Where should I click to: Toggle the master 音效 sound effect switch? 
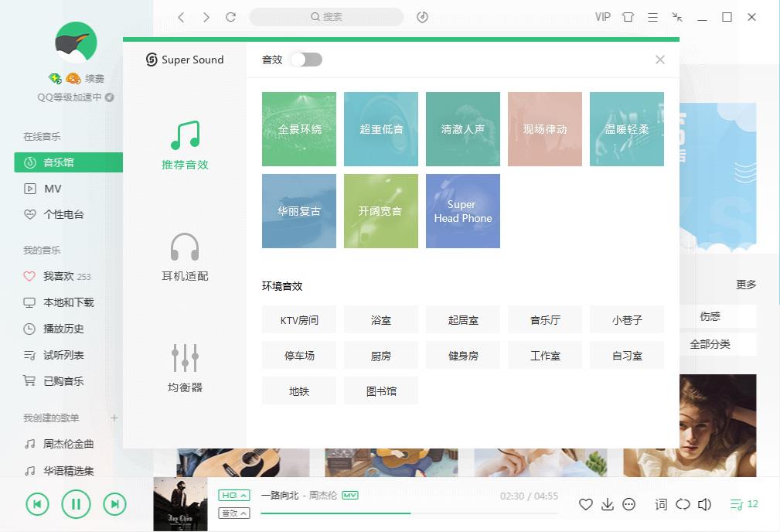tap(305, 59)
